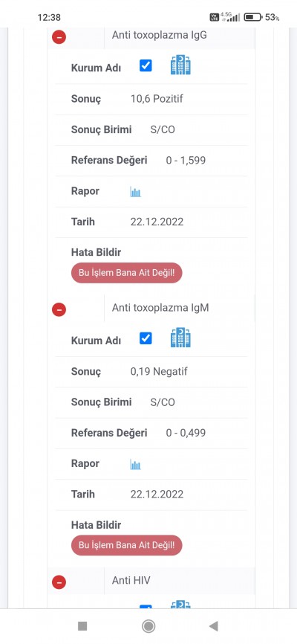
Task: Report IgM result with Bu İşlem Bana Ait Değil
Action: (x=126, y=545)
